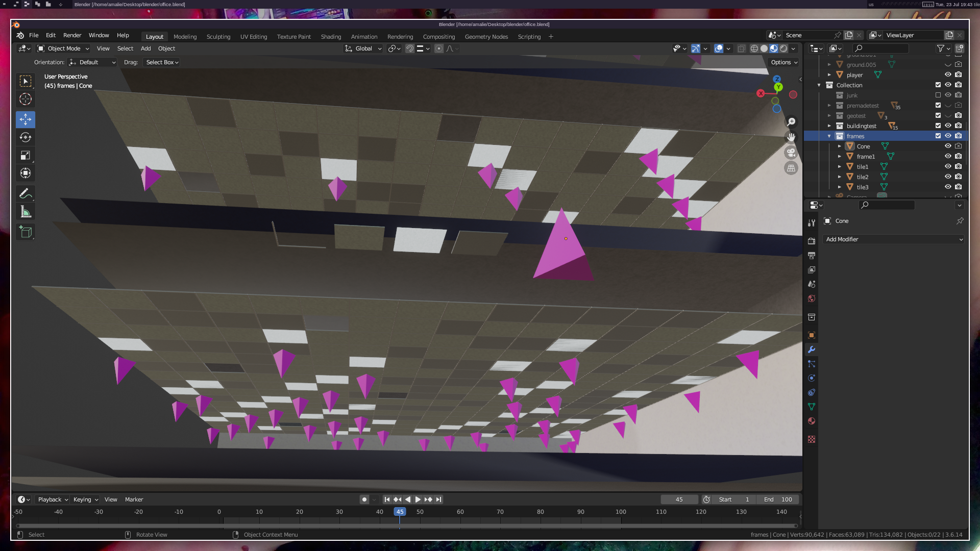Open the Material properties tab
Image resolution: width=980 pixels, height=551 pixels.
[x=812, y=421]
